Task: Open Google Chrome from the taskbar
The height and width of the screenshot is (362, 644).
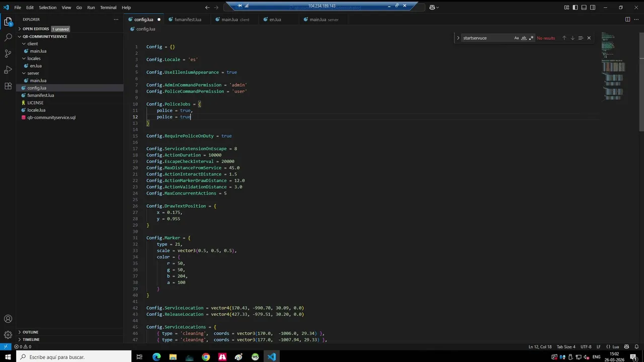Action: pos(206,357)
